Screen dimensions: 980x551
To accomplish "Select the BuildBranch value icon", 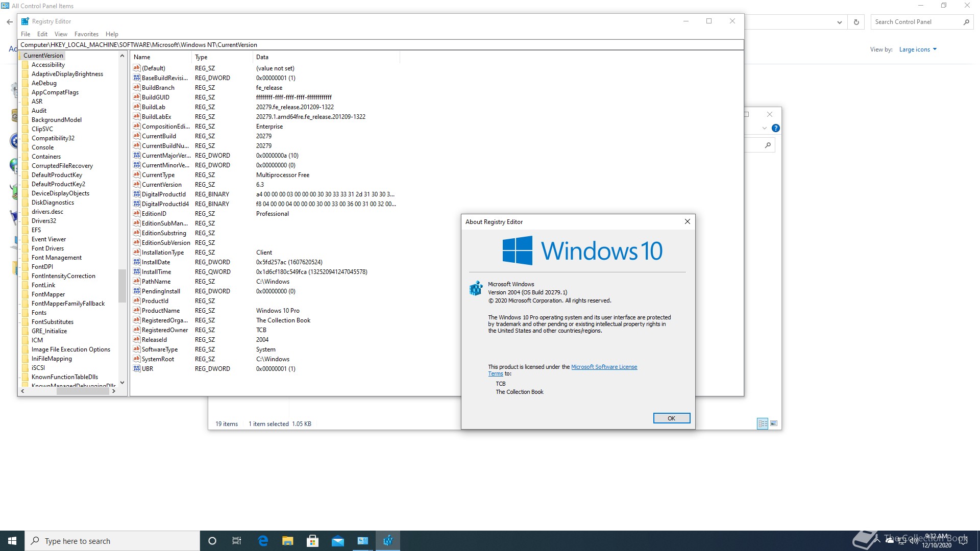I will [136, 88].
